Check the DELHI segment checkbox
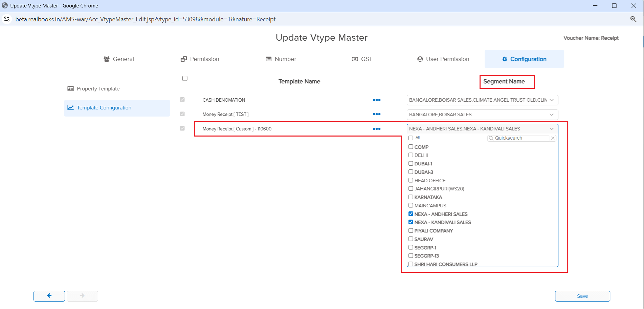 (x=411, y=155)
